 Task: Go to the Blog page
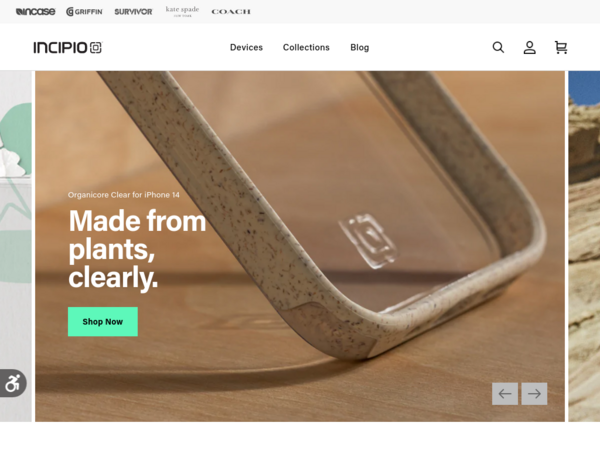360,47
